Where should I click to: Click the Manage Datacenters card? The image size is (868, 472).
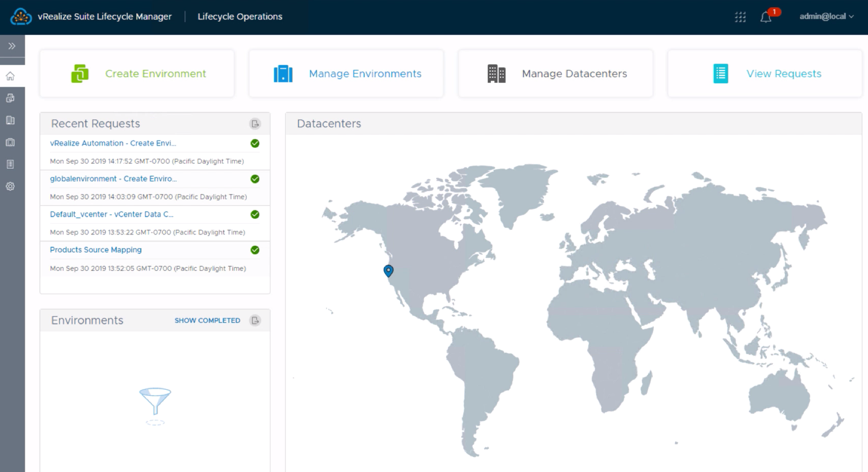click(x=555, y=74)
